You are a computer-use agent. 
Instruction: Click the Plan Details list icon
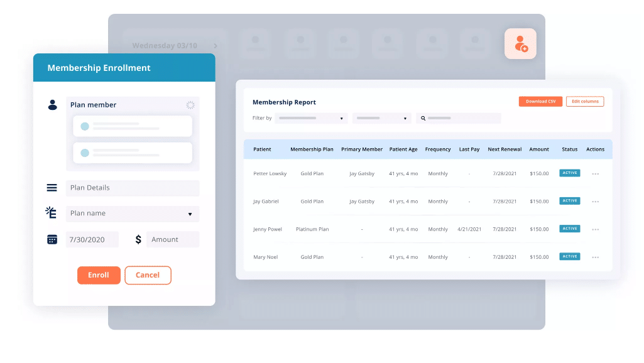(53, 188)
